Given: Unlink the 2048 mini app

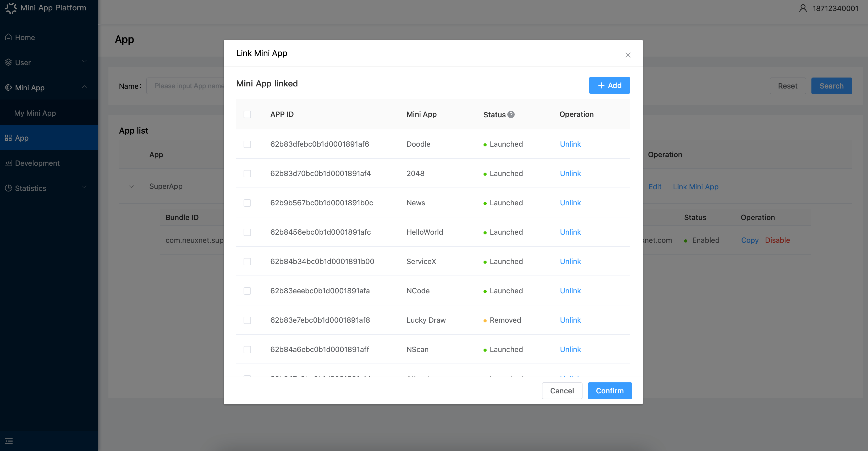Looking at the screenshot, I should pyautogui.click(x=570, y=173).
